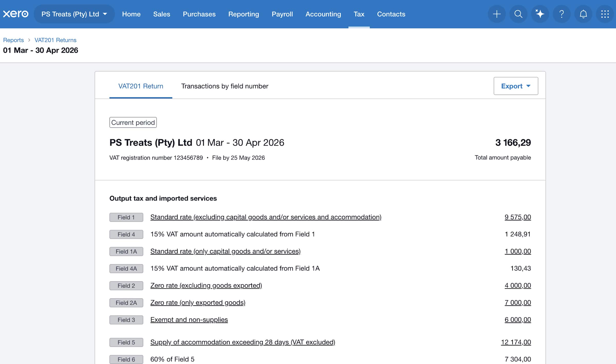Open the Export dropdown button
The width and height of the screenshot is (616, 364).
click(516, 86)
